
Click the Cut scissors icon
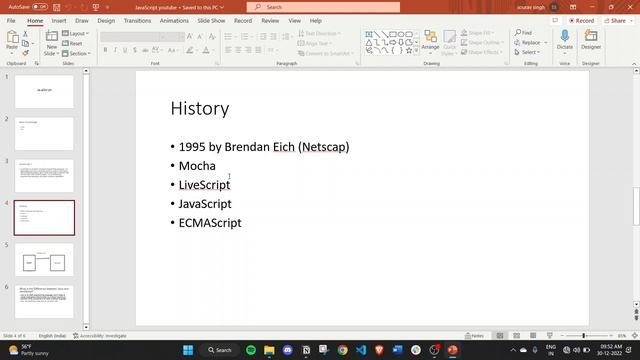(25, 34)
